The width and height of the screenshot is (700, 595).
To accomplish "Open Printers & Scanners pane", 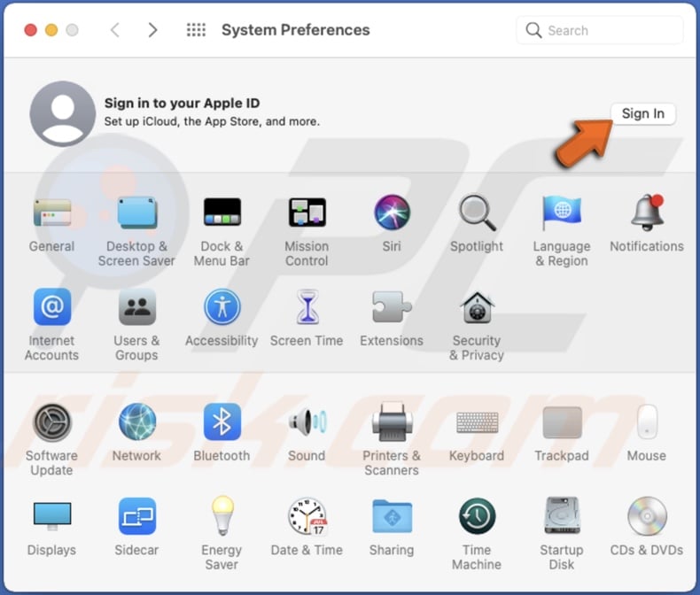I will [392, 421].
